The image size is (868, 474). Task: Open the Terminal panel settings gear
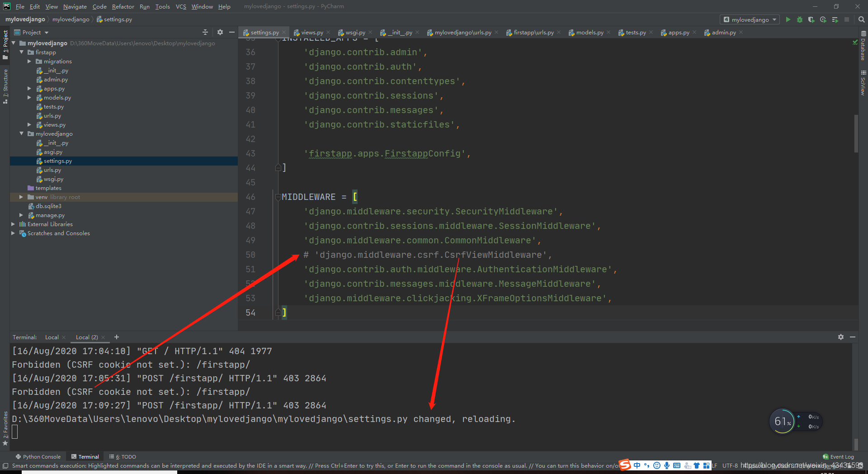(x=841, y=337)
